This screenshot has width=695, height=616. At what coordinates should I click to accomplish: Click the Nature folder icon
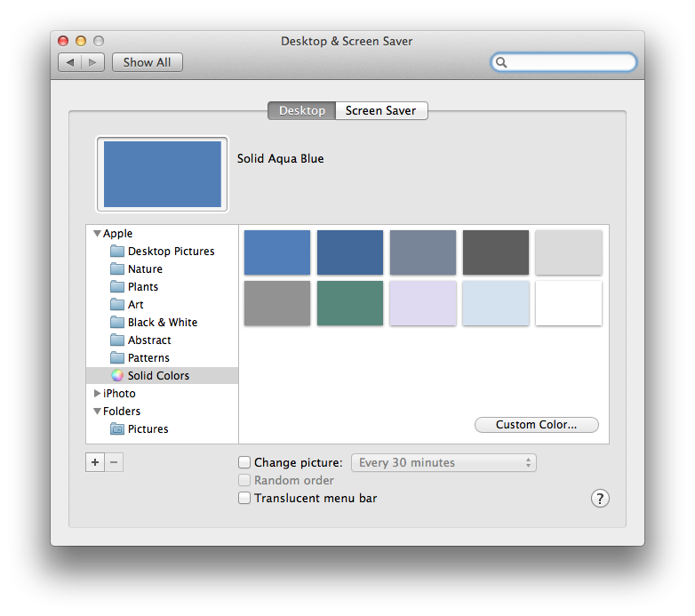pos(117,268)
